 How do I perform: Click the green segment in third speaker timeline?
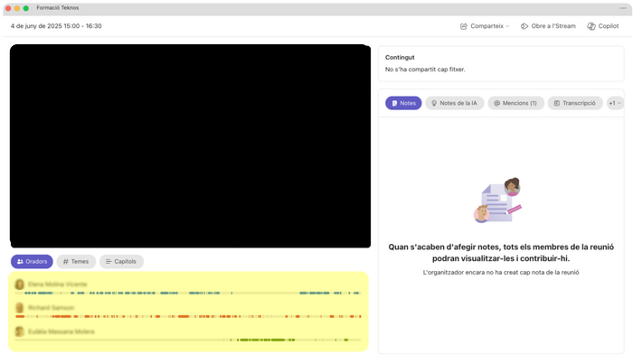tap(262, 341)
